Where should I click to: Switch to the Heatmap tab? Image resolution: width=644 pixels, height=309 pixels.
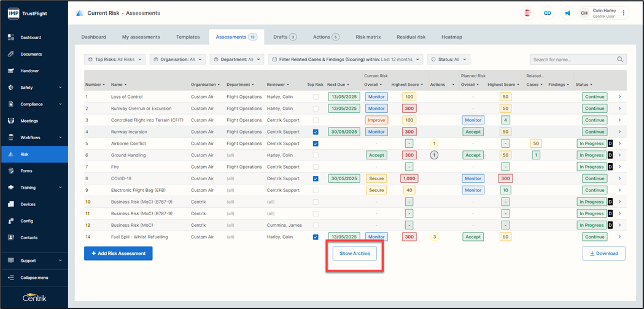[x=451, y=37]
